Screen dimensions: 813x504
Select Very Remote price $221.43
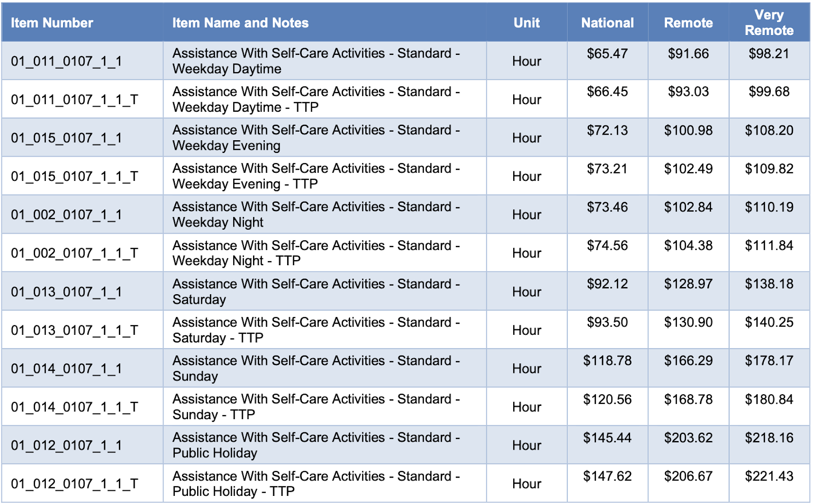coord(769,476)
